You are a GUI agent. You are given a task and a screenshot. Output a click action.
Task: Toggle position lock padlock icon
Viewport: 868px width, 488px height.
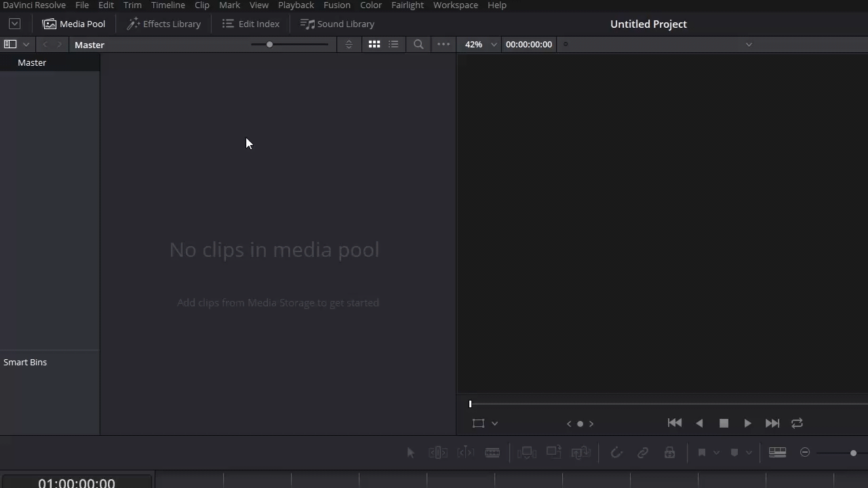[x=669, y=453]
